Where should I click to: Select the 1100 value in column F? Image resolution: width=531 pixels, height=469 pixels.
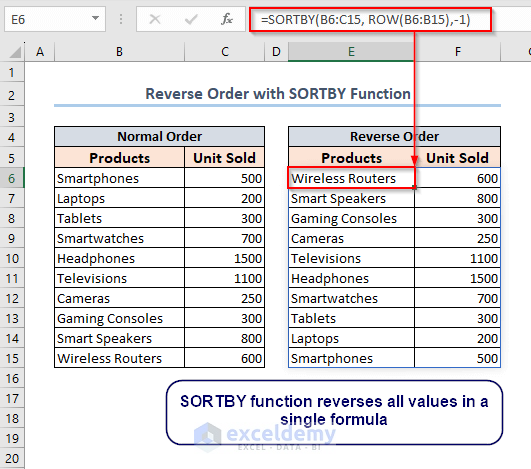click(x=458, y=258)
